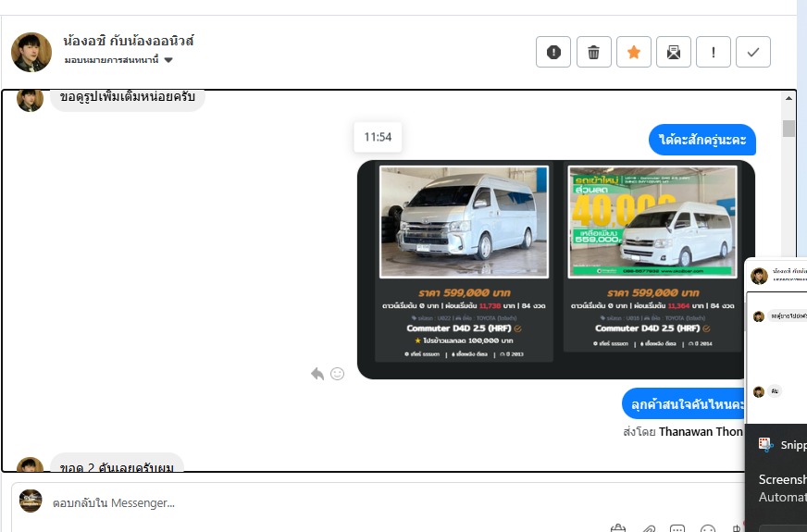
Task: Click the 11:54 timestamp label
Action: [x=378, y=137]
